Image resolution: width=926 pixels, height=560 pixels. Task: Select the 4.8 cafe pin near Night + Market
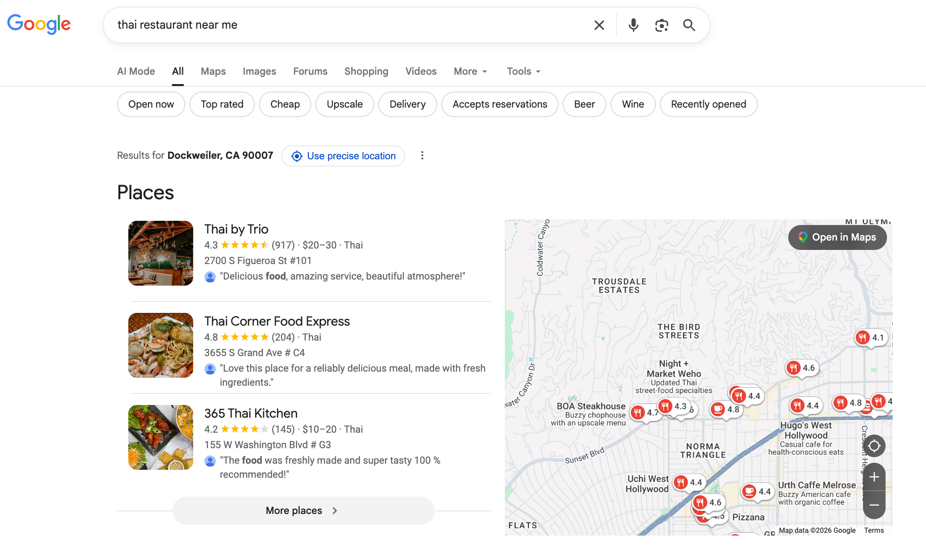click(726, 409)
